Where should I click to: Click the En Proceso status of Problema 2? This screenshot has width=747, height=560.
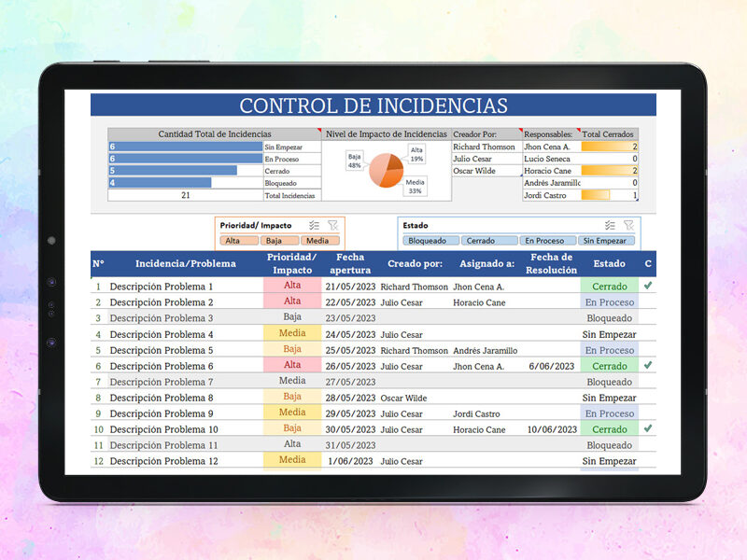610,301
